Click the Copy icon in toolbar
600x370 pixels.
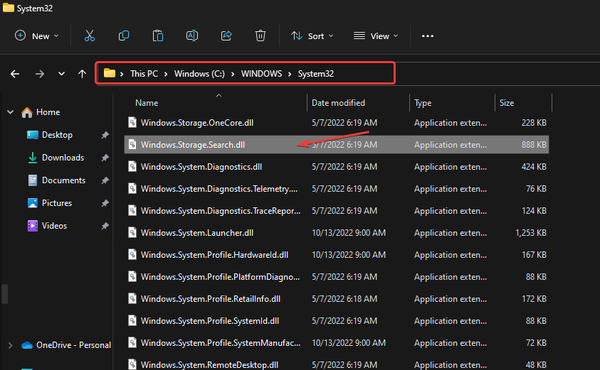[x=124, y=36]
